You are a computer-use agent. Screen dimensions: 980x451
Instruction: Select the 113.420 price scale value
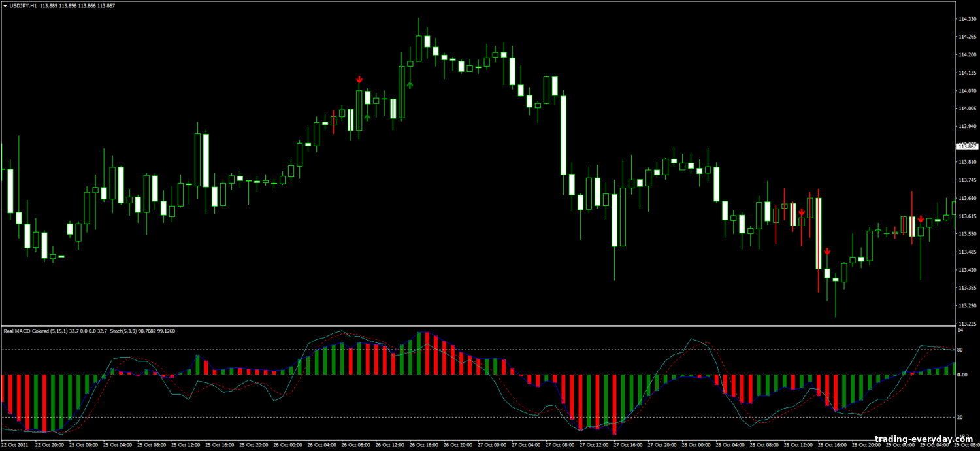[x=966, y=269]
